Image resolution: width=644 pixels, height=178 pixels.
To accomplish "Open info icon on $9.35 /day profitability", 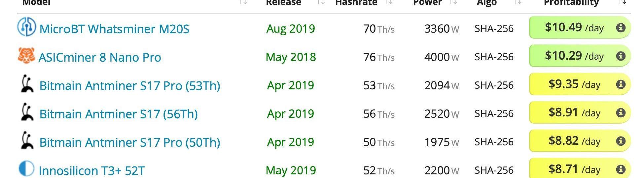I will [621, 84].
